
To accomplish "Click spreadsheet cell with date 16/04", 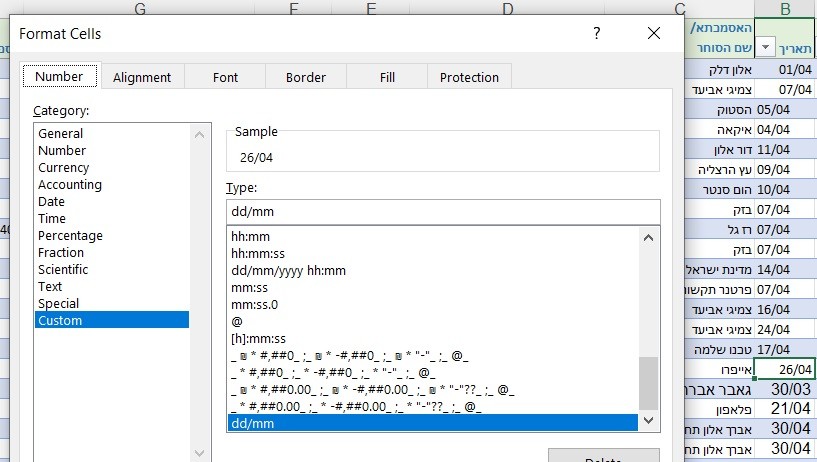I will point(785,309).
